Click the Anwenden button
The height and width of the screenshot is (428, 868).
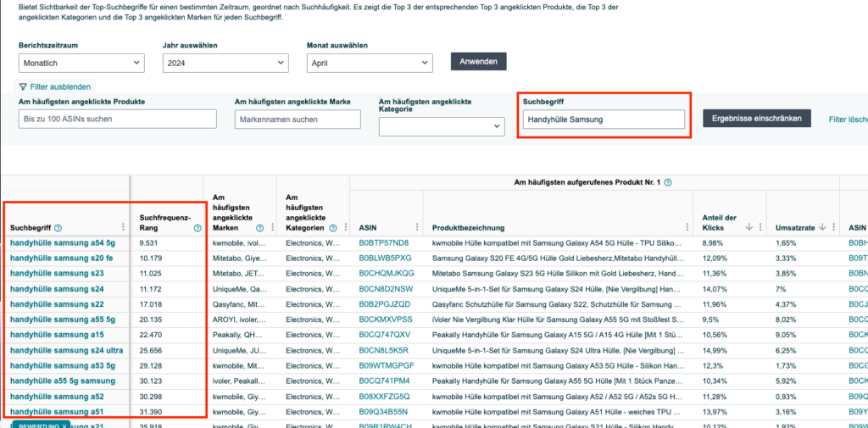pyautogui.click(x=478, y=62)
